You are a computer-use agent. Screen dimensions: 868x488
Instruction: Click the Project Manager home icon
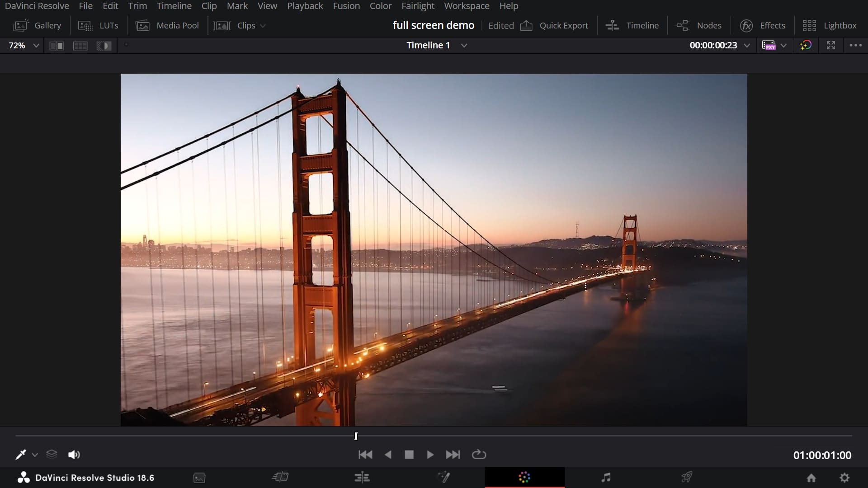tap(811, 478)
